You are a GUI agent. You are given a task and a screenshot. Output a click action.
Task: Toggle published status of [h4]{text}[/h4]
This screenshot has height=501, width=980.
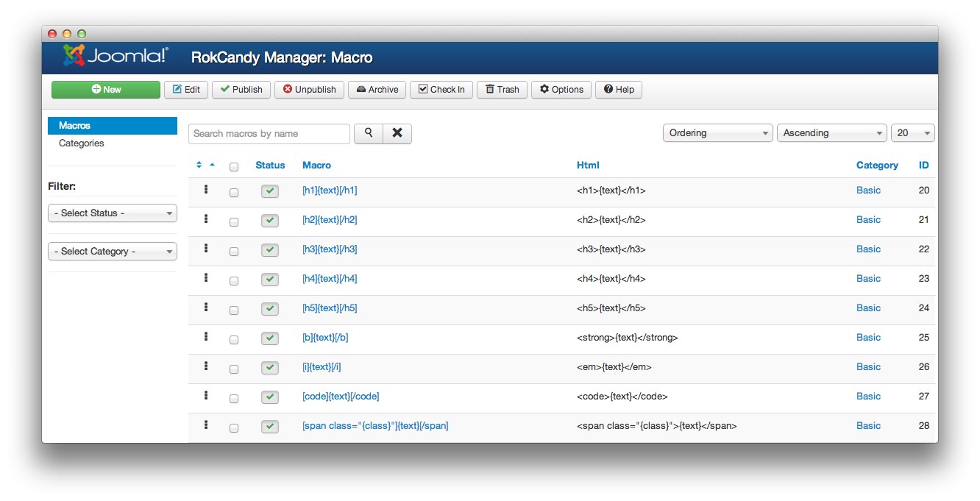pos(270,280)
